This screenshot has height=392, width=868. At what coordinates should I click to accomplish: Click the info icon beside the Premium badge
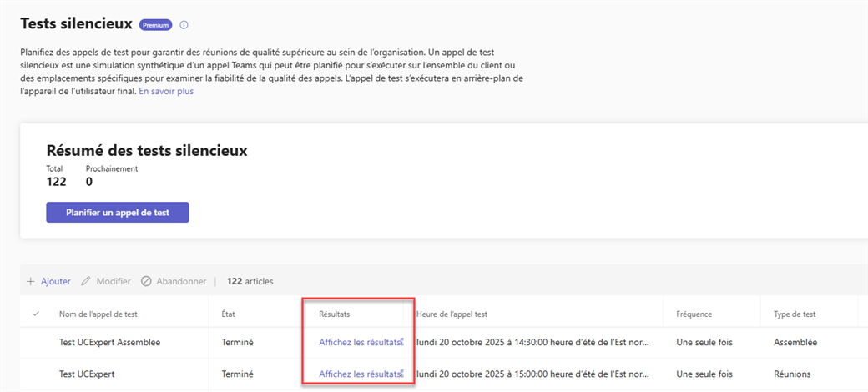click(184, 25)
